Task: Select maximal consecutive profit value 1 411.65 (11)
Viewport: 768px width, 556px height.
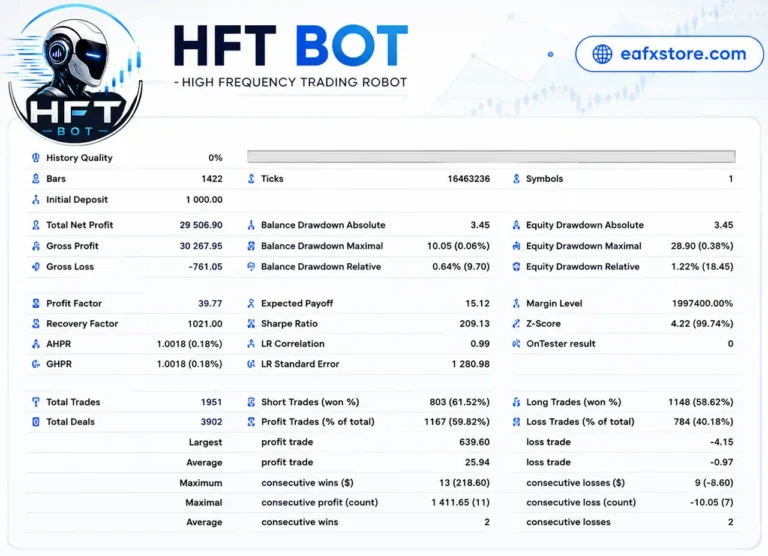Action: (x=460, y=503)
